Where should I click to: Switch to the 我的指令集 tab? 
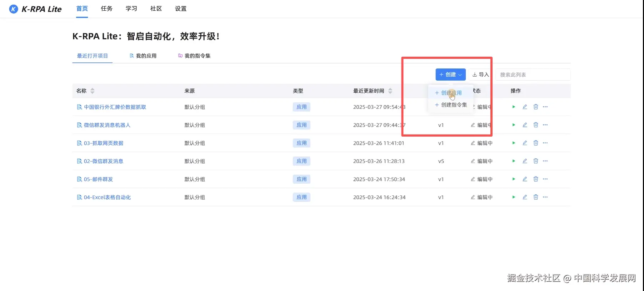(194, 56)
